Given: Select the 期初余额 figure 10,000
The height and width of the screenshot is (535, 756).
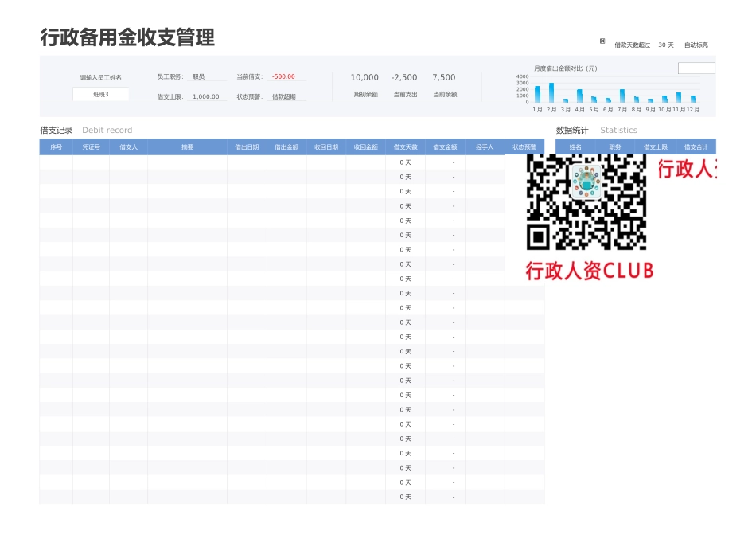Looking at the screenshot, I should (364, 77).
